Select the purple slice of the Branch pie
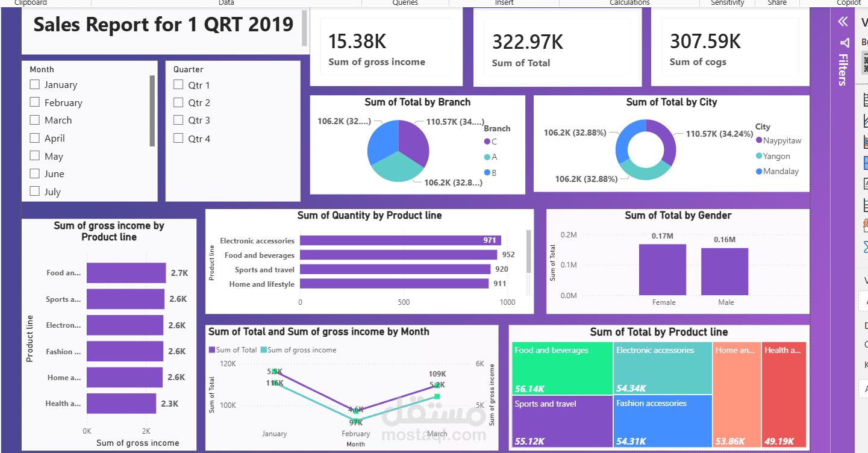This screenshot has width=868, height=453. pyautogui.click(x=413, y=143)
